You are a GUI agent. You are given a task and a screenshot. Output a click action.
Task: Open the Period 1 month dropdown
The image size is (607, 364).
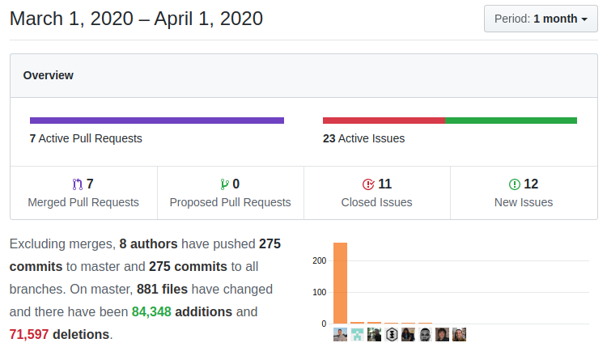click(541, 19)
